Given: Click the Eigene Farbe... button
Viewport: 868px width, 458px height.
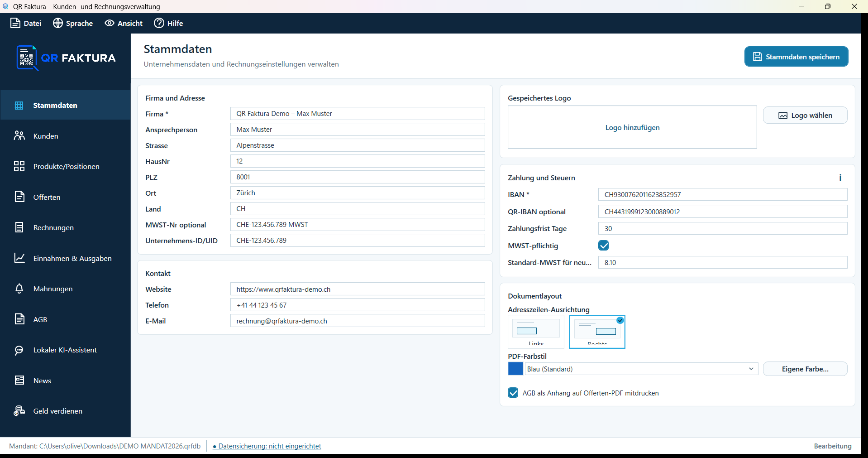Looking at the screenshot, I should click(805, 369).
